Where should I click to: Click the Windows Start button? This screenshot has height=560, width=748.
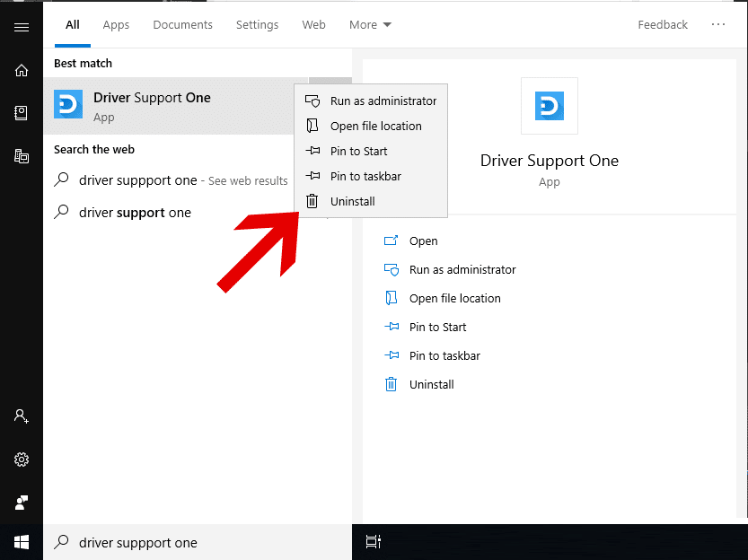(x=22, y=542)
